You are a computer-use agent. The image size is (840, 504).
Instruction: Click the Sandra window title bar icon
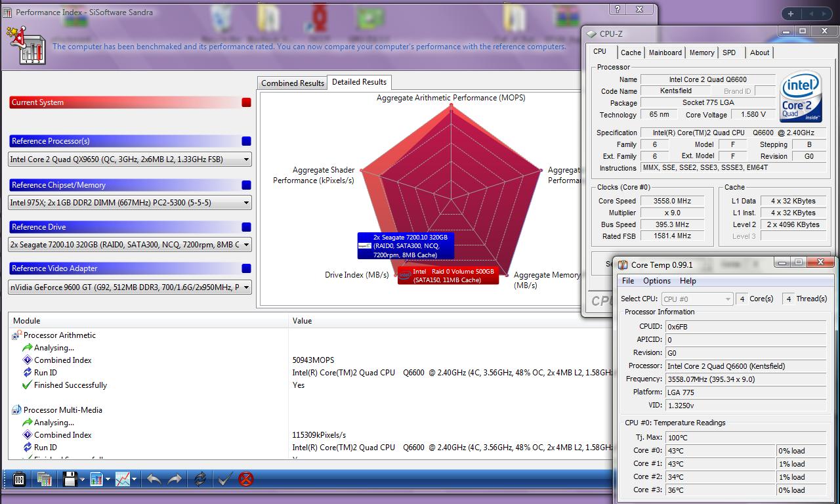tap(7, 12)
